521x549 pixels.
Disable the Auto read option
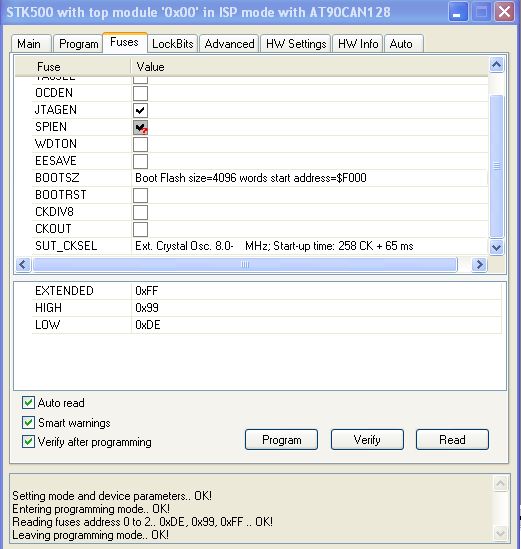28,403
